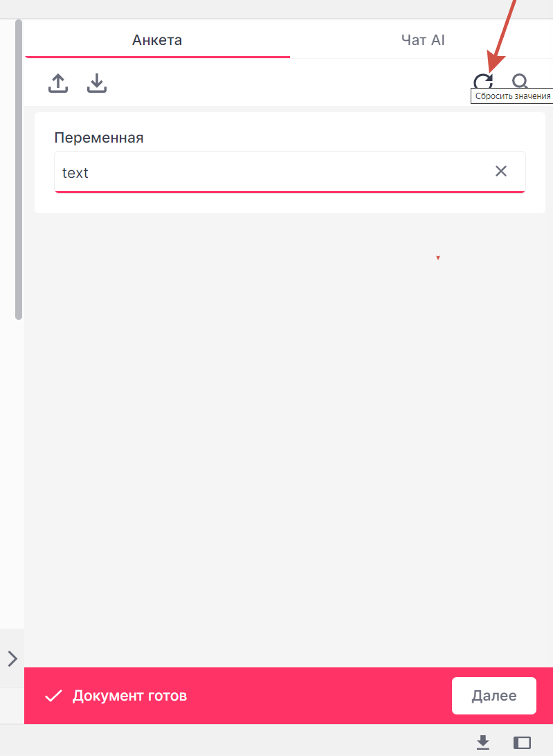Toggle the panel layout icon at bottom right
553x756 pixels.
522,742
